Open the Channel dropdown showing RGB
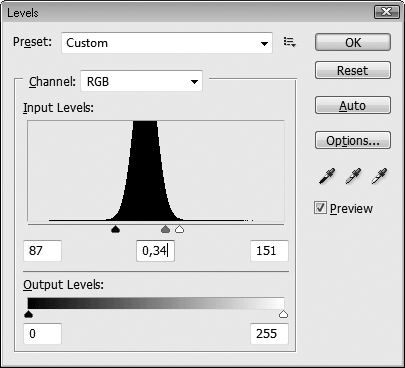Screen dimensions: 405x368 [x=141, y=81]
